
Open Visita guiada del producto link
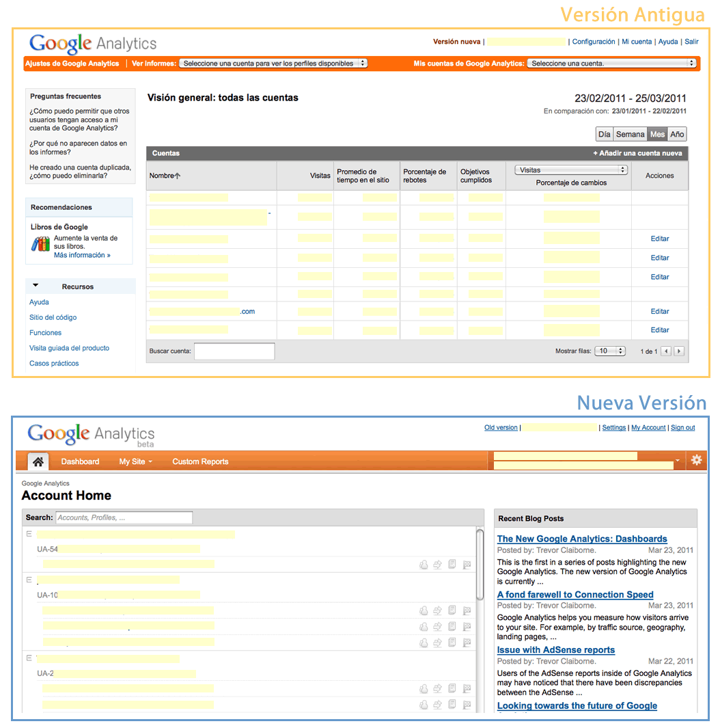click(69, 348)
